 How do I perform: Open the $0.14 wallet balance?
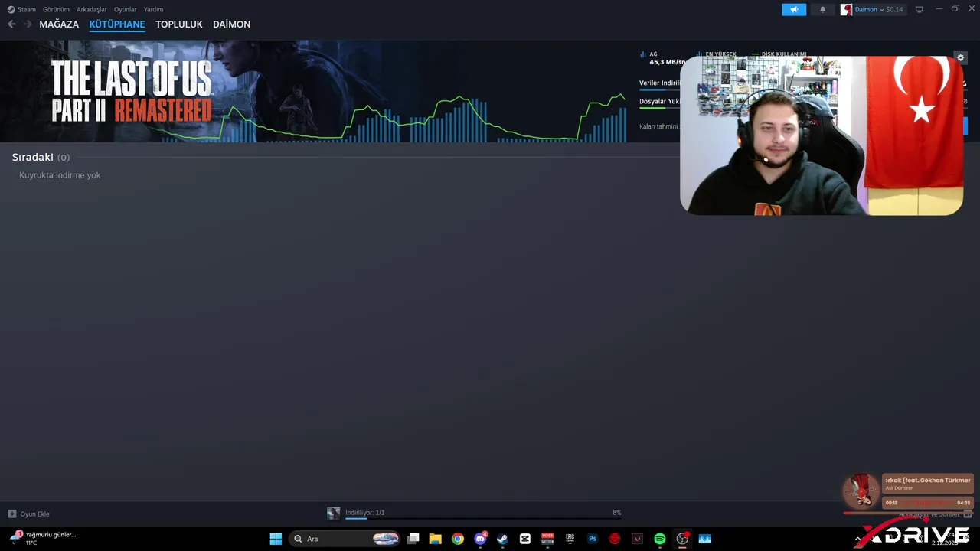894,9
